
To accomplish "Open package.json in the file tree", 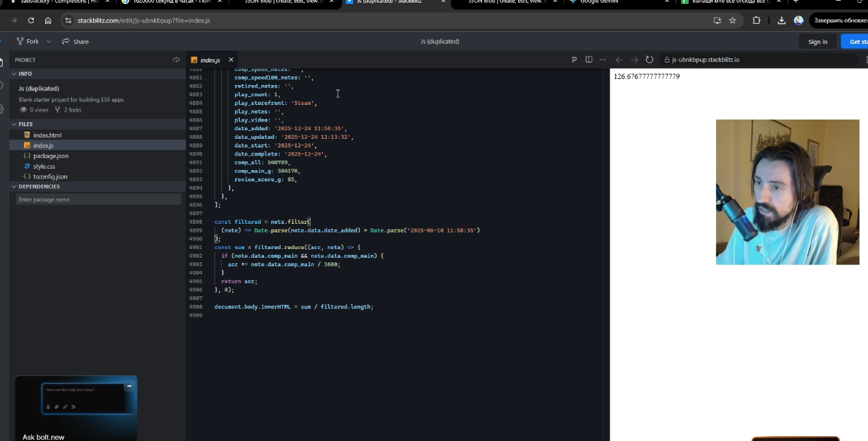I will [50, 156].
